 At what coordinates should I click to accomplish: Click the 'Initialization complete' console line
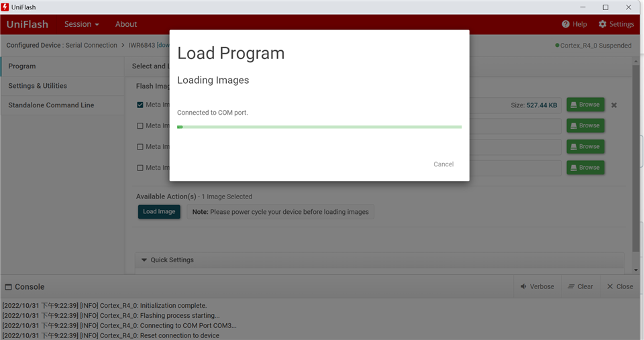(x=105, y=306)
